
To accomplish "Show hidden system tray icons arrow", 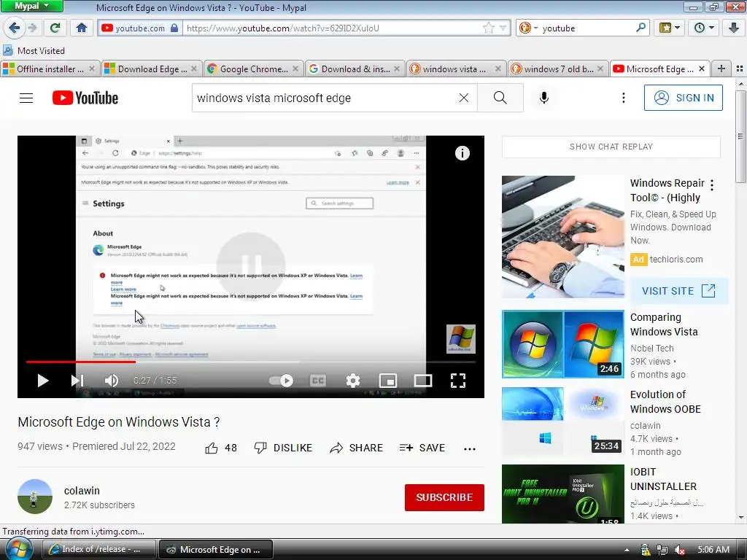I will tap(627, 550).
